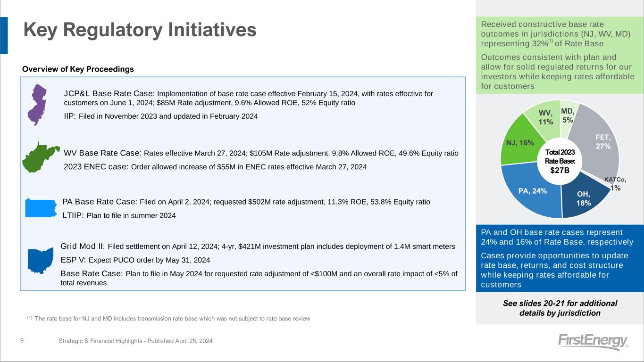Click the JCP&L Base Rate Case heading
The image size is (644, 362).
click(109, 93)
